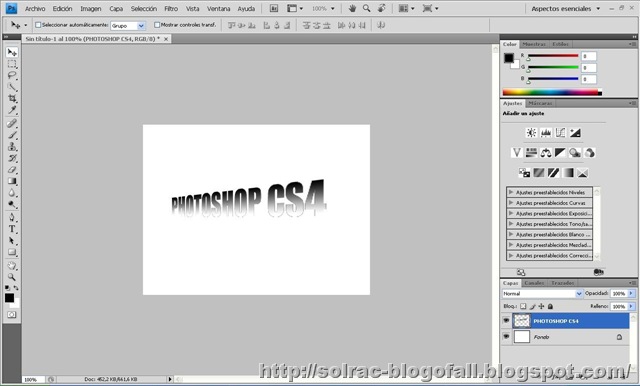Switch to the Muestras tab

pos(534,44)
